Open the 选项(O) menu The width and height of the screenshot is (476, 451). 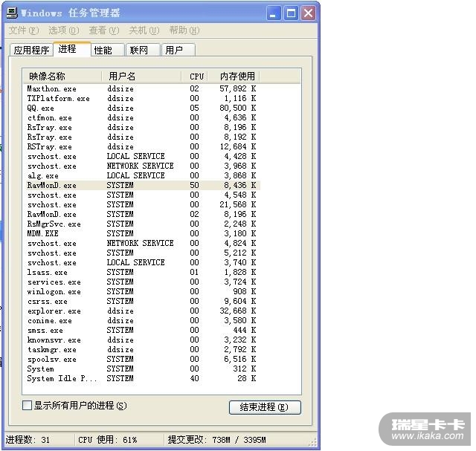[64, 30]
